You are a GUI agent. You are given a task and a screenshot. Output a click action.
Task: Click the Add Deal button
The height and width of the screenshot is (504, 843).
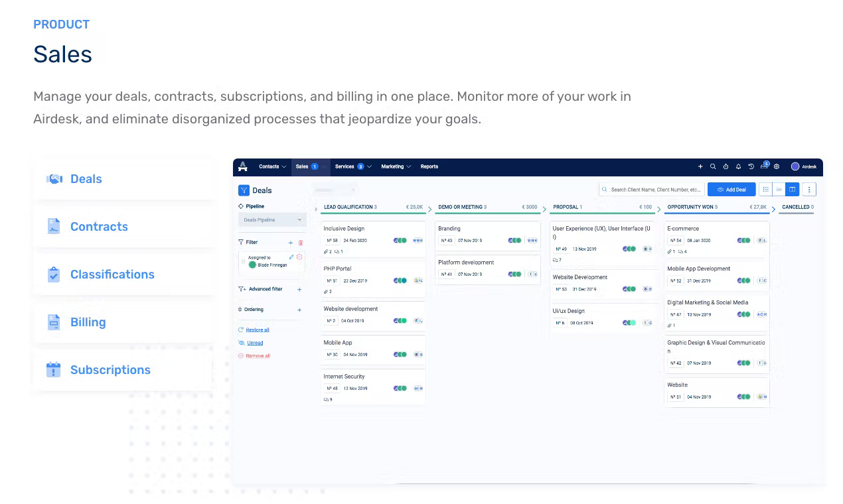731,189
